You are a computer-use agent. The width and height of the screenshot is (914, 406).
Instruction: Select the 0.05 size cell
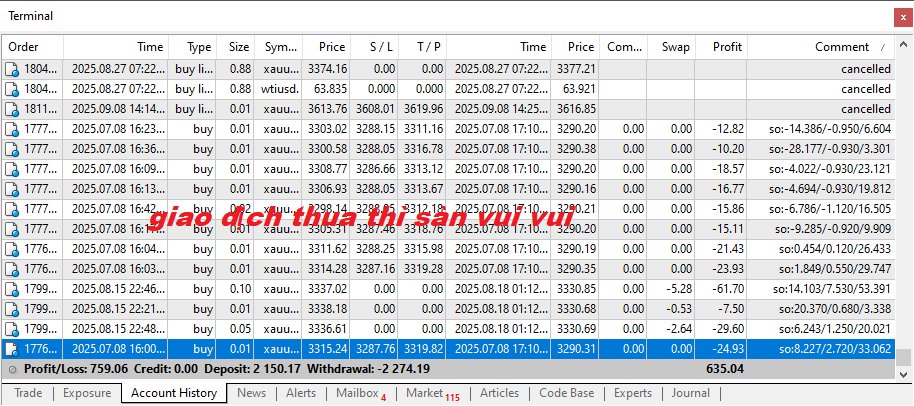click(x=235, y=329)
